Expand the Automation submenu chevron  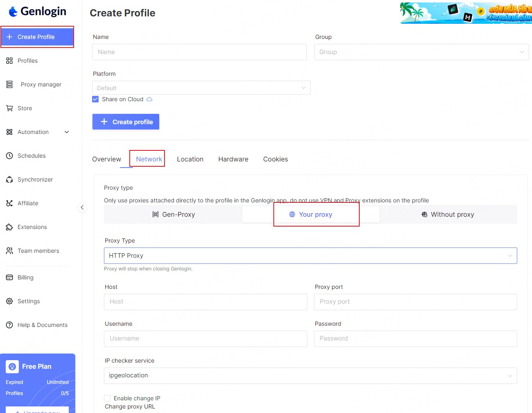click(67, 132)
